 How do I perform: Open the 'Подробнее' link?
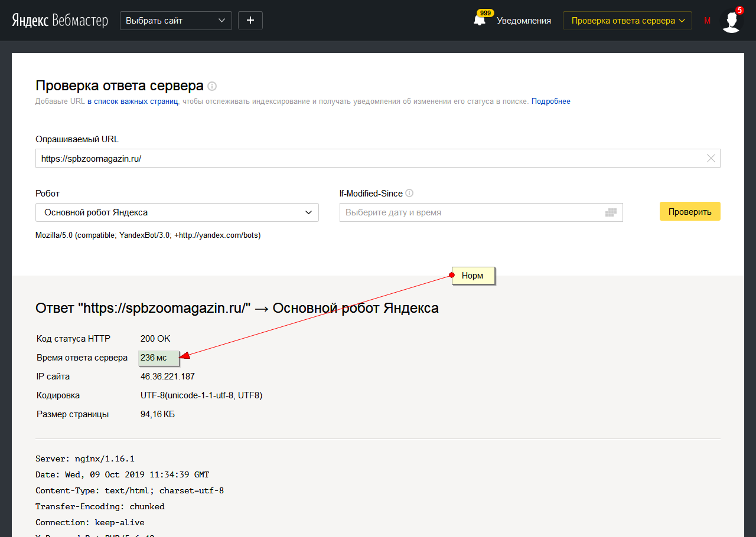pos(550,101)
